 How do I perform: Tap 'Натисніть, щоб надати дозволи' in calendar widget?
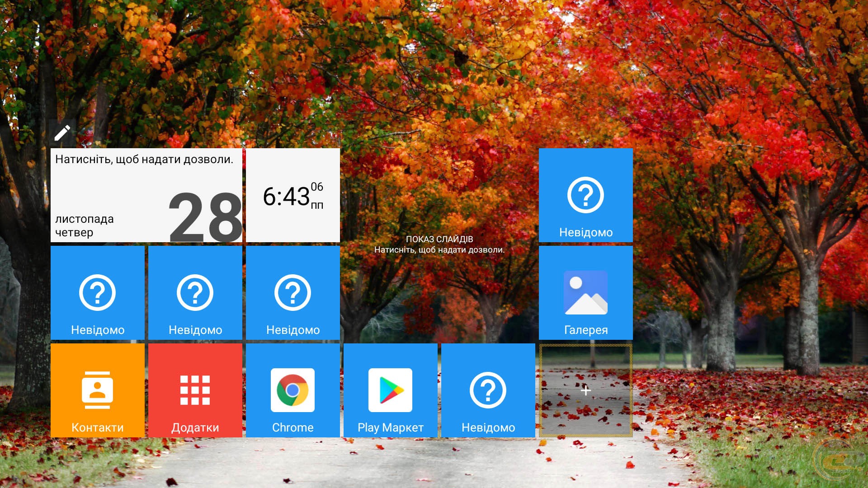coord(144,160)
